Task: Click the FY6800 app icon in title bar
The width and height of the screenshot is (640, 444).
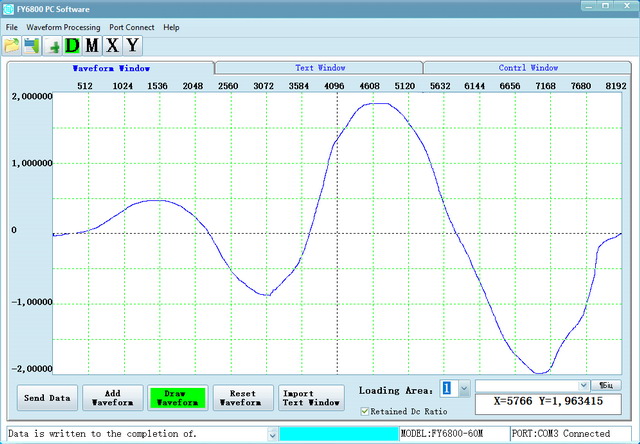Action: pos(8,9)
